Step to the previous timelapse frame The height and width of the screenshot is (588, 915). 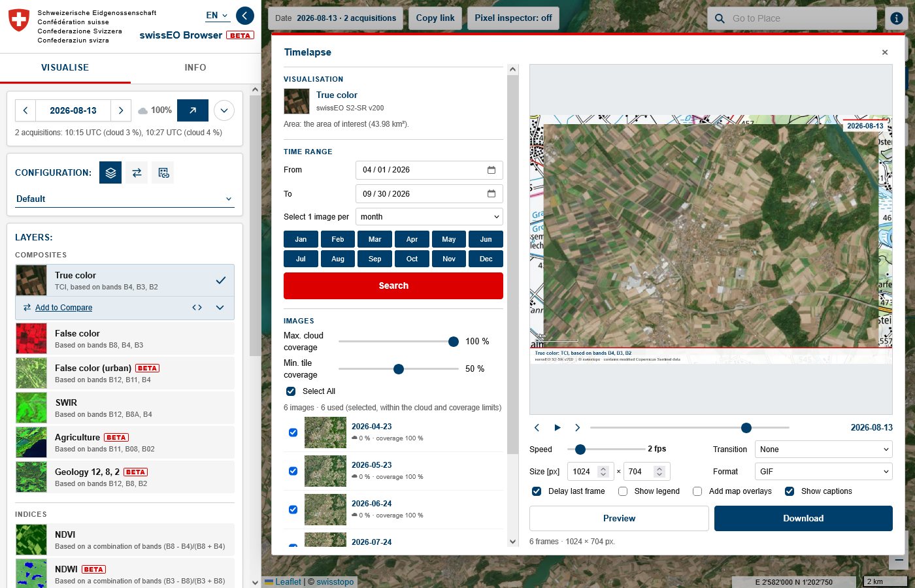point(537,427)
